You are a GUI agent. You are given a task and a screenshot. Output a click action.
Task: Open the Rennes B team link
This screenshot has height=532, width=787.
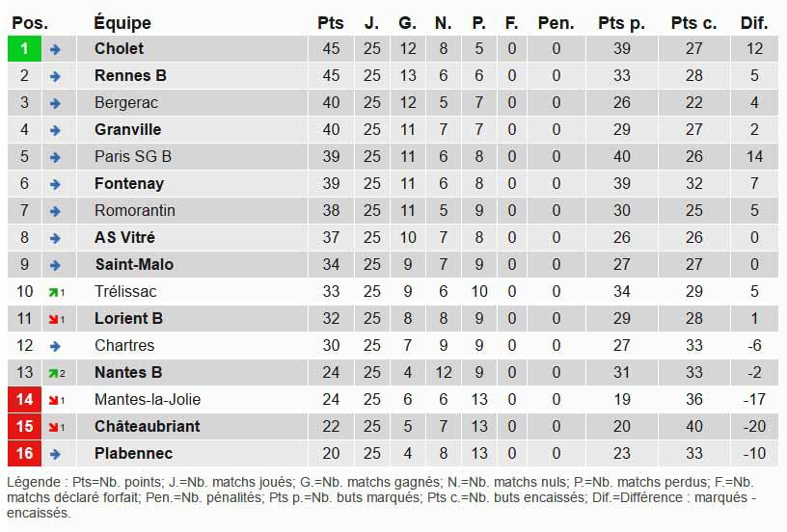pos(130,75)
